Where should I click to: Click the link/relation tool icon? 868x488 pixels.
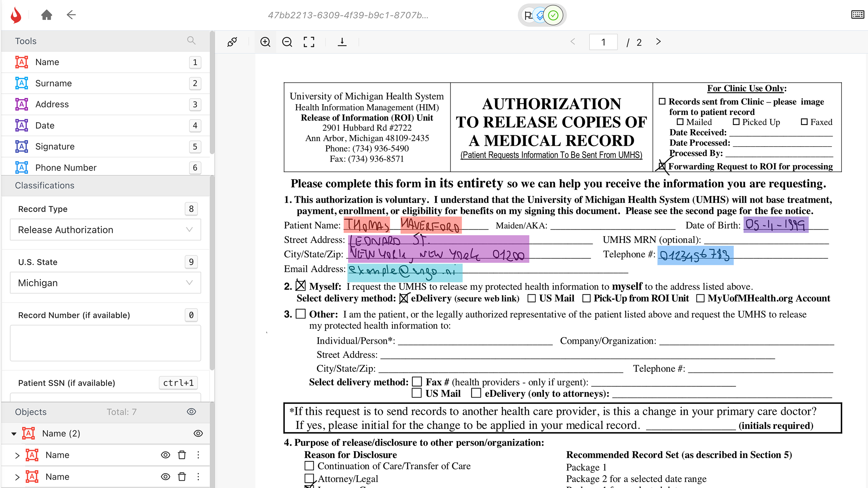pyautogui.click(x=232, y=42)
